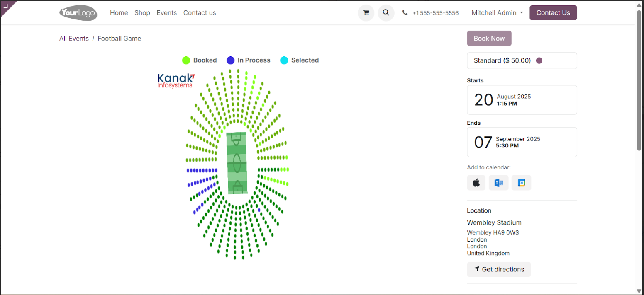Open the Events menu item

tap(167, 13)
